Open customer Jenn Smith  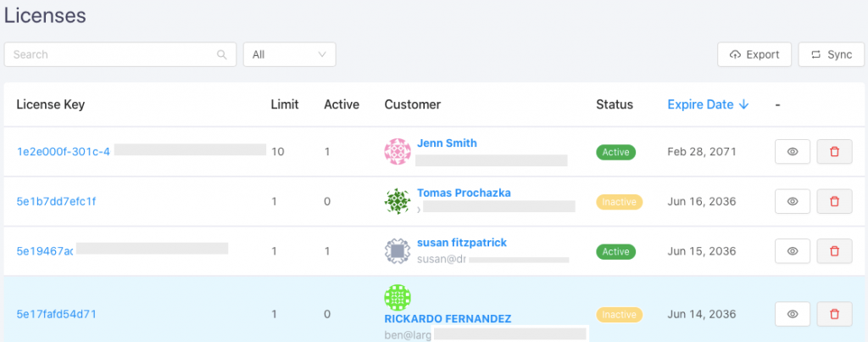[447, 143]
